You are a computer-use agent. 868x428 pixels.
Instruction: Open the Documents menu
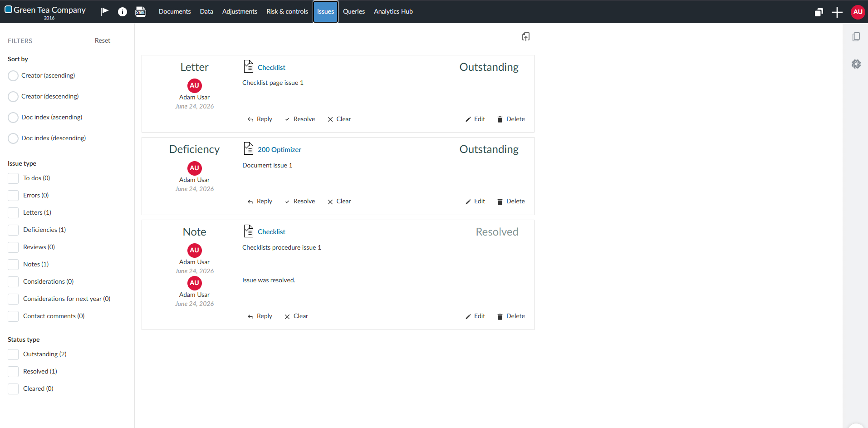click(x=175, y=12)
